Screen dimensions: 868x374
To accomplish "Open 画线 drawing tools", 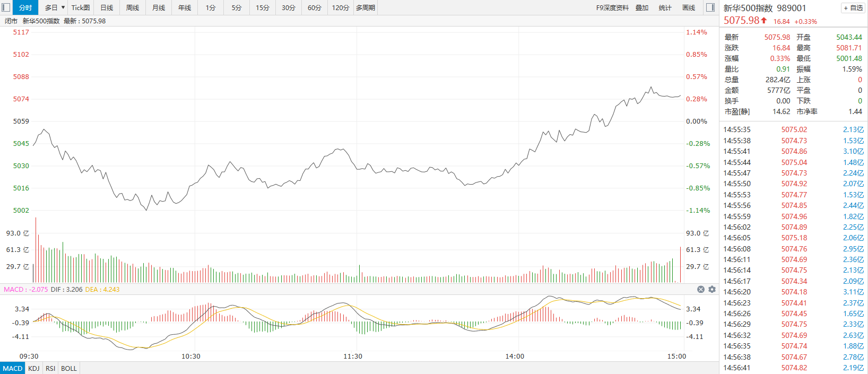I will [689, 7].
